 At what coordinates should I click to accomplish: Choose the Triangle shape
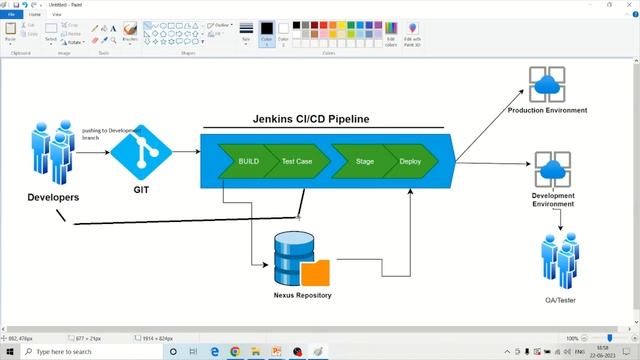pos(196,26)
